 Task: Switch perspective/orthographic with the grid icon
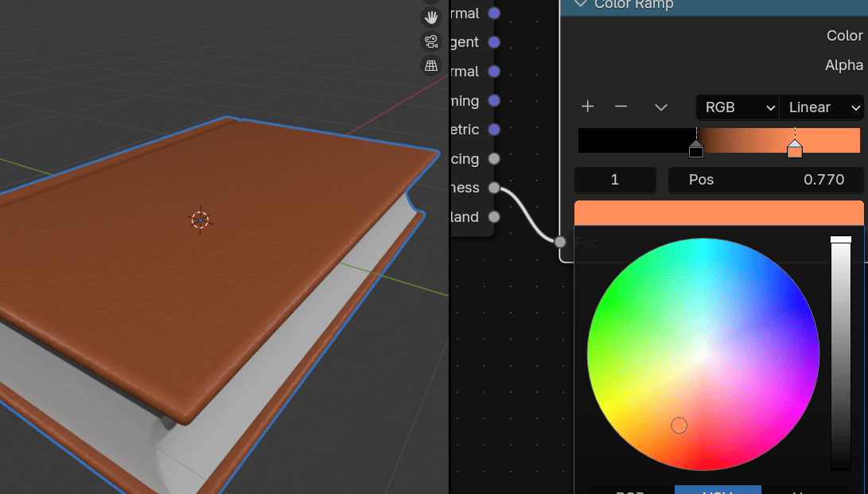pyautogui.click(x=431, y=66)
